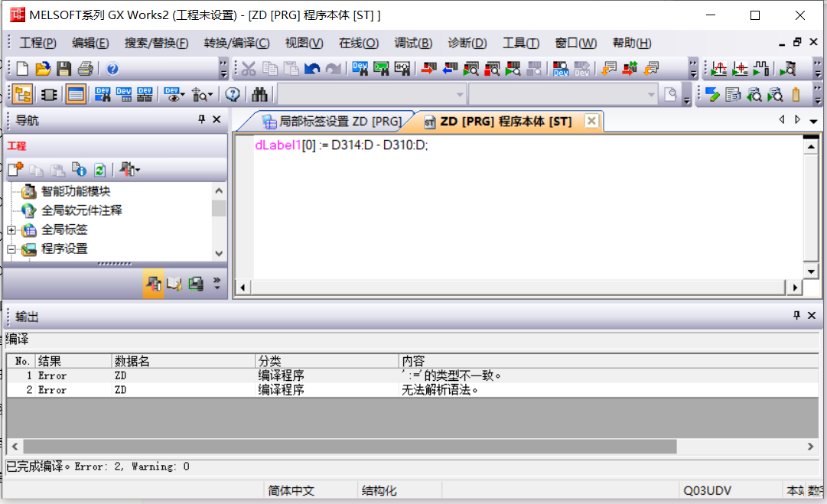
Task: Click the new data icon in navigation toolbar
Action: (x=15, y=169)
